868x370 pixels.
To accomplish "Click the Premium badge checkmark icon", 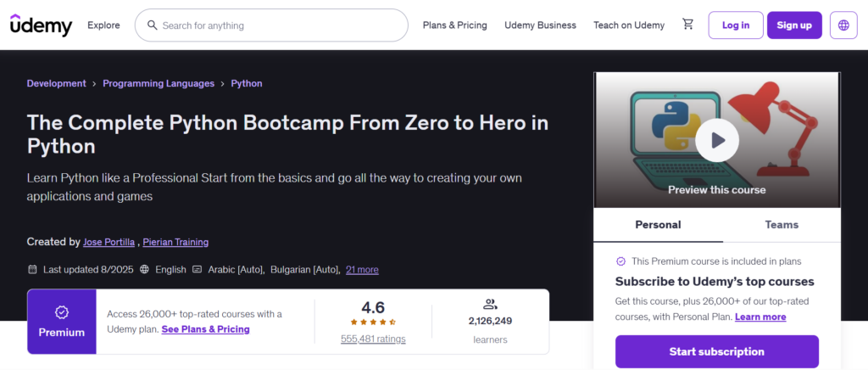I will pyautogui.click(x=61, y=313).
